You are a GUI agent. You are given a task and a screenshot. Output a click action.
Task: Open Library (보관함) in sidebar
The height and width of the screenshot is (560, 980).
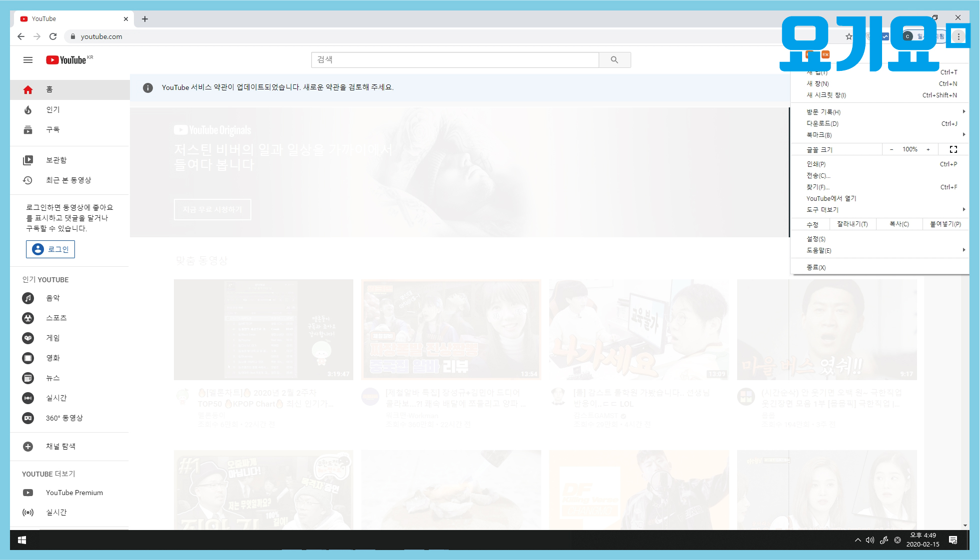coord(56,160)
